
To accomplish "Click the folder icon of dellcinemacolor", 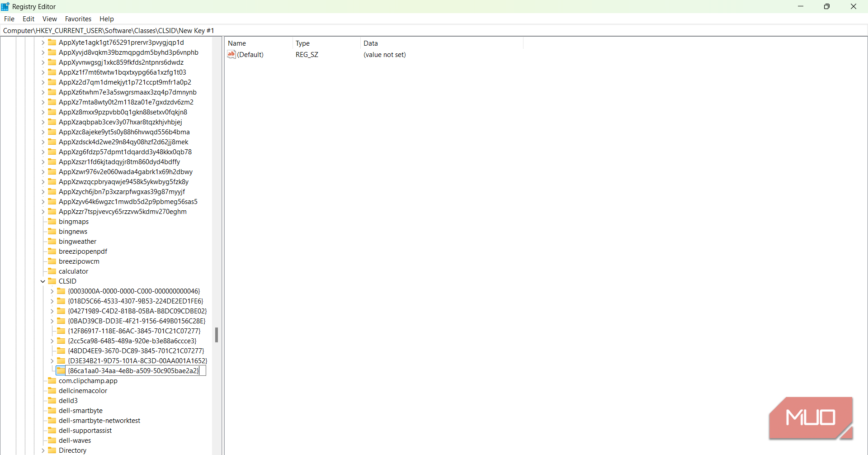I will coord(52,390).
